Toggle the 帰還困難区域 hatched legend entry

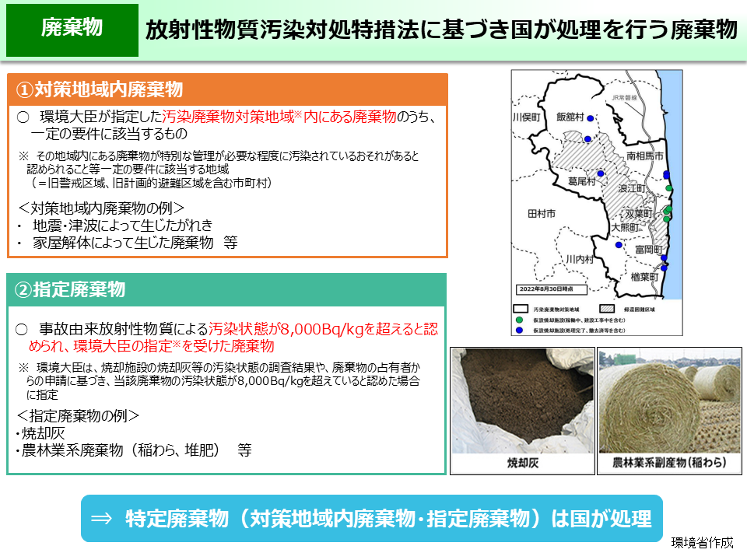click(x=630, y=308)
